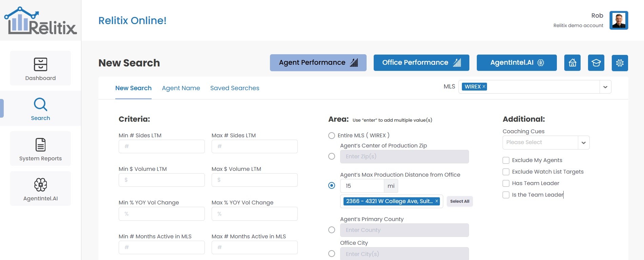Click the Office Performance button

[x=422, y=63]
